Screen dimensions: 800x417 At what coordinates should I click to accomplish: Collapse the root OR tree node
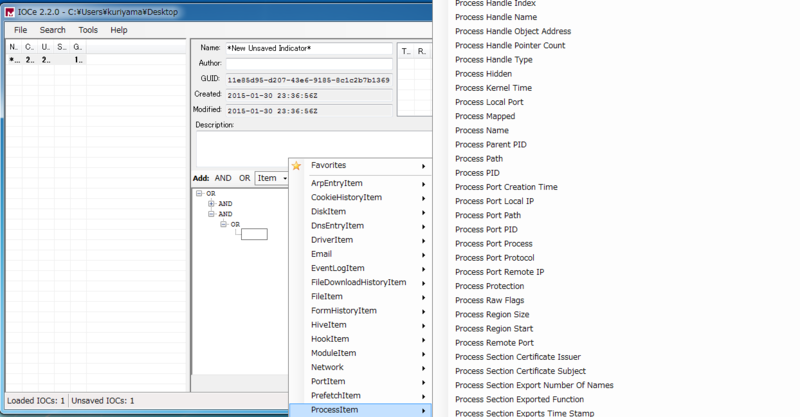click(x=199, y=193)
